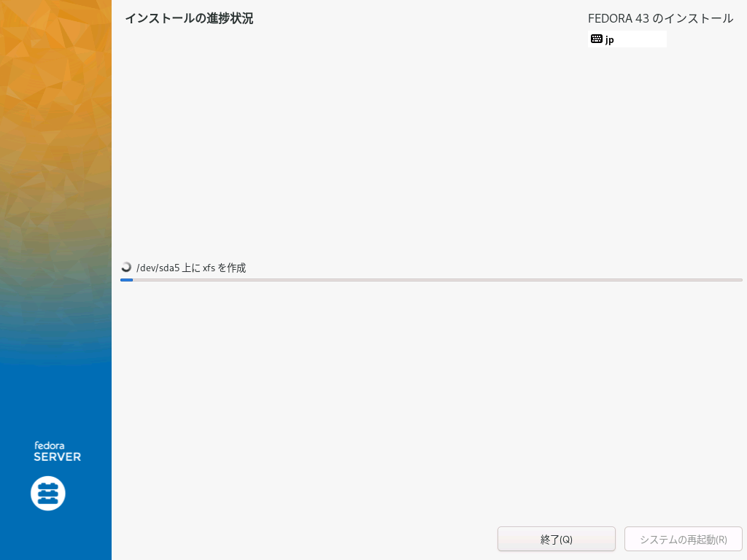747x560 pixels.
Task: Click the blue filled portion of the progress bar
Action: coord(126,280)
